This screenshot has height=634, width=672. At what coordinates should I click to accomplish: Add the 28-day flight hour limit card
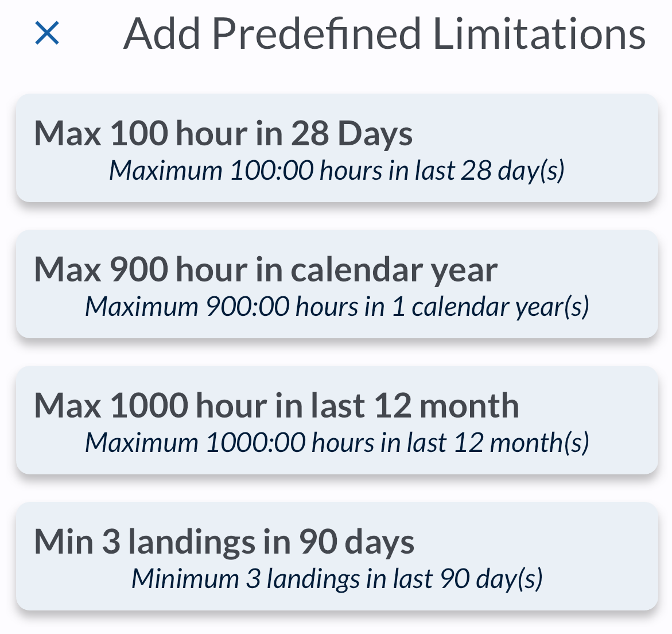(x=337, y=148)
